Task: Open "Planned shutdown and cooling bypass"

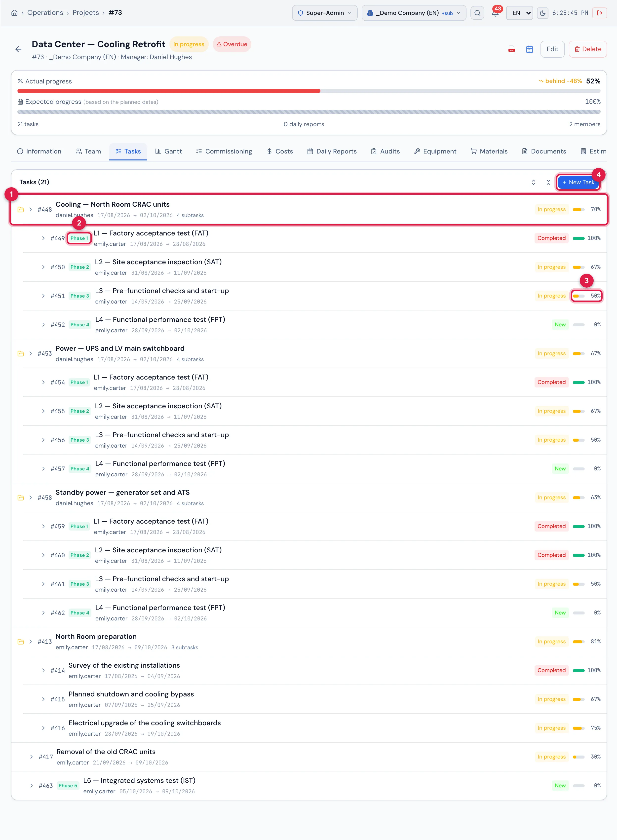Action: pos(131,694)
